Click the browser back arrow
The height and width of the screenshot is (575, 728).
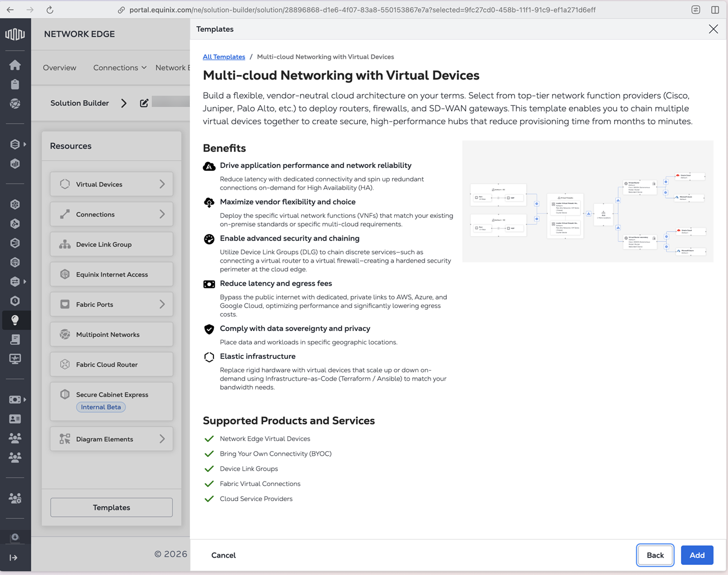point(11,10)
